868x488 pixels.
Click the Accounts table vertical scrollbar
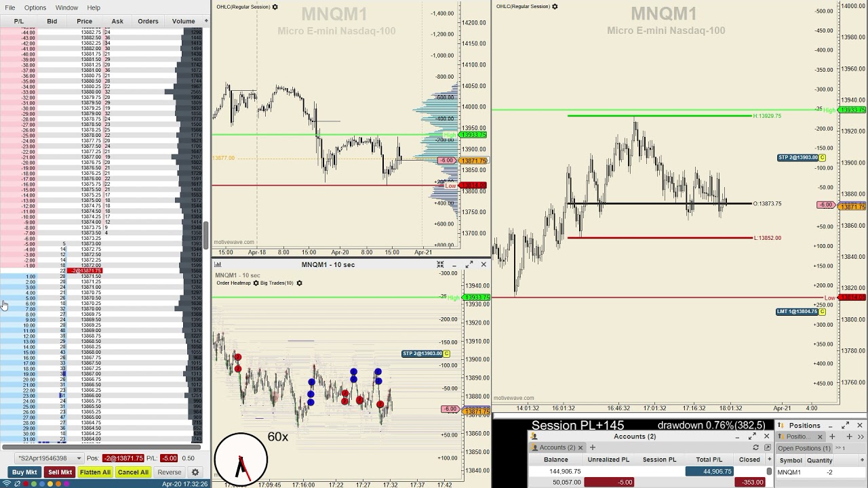(769, 471)
